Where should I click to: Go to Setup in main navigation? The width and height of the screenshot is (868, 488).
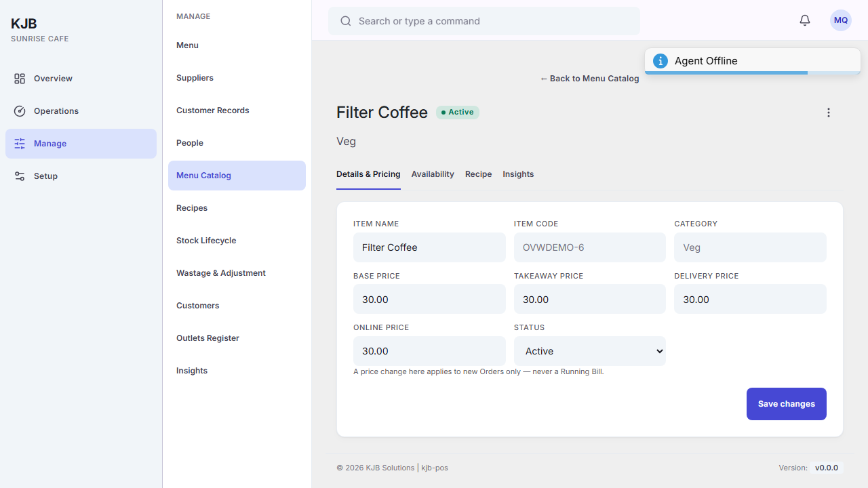coord(81,176)
